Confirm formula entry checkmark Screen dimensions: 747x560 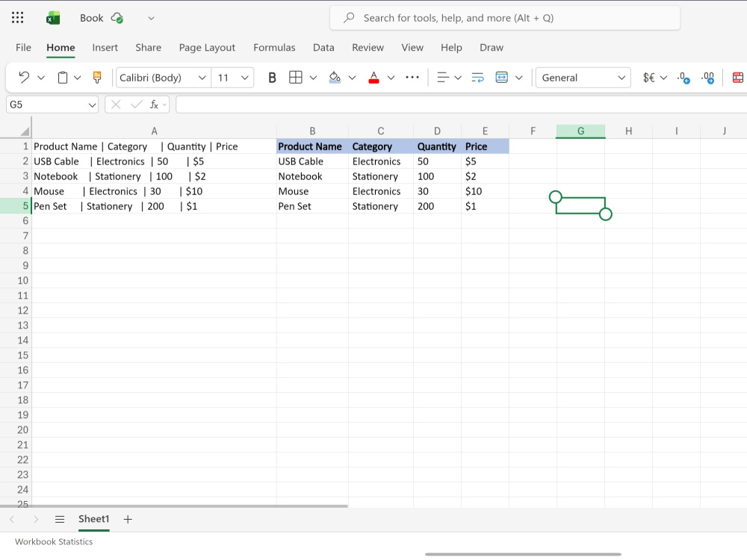pos(136,105)
